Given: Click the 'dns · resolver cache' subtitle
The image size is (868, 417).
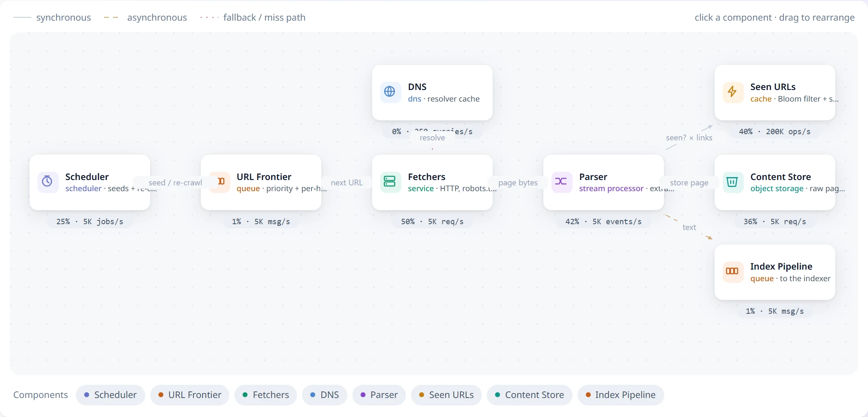Looking at the screenshot, I should point(444,99).
